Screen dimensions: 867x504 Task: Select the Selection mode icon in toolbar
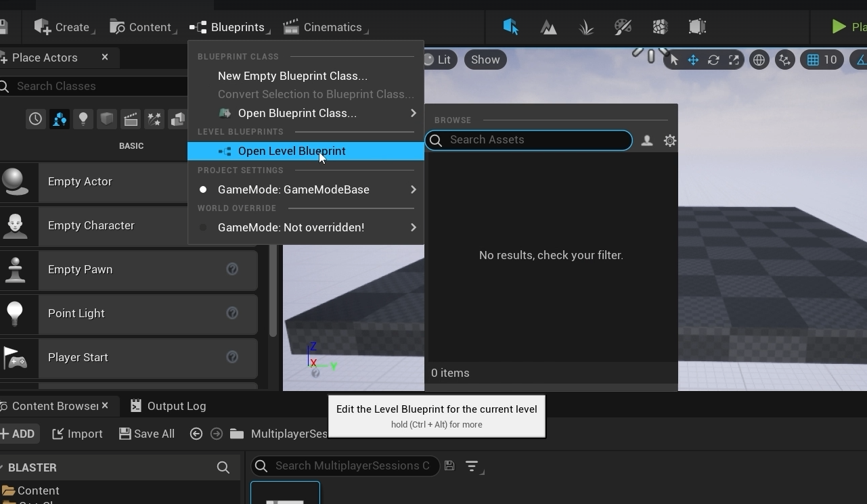click(511, 27)
